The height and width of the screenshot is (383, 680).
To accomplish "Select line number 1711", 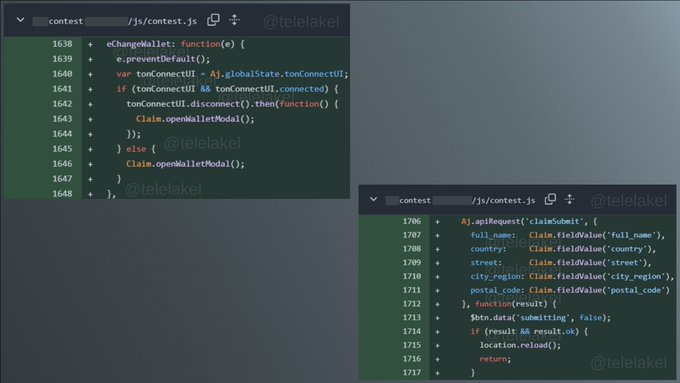I will point(412,290).
